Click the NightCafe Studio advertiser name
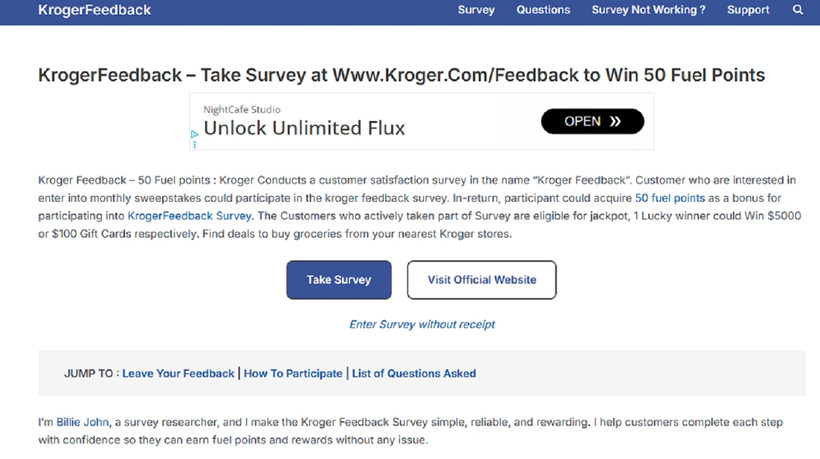The height and width of the screenshot is (459, 820). (242, 108)
